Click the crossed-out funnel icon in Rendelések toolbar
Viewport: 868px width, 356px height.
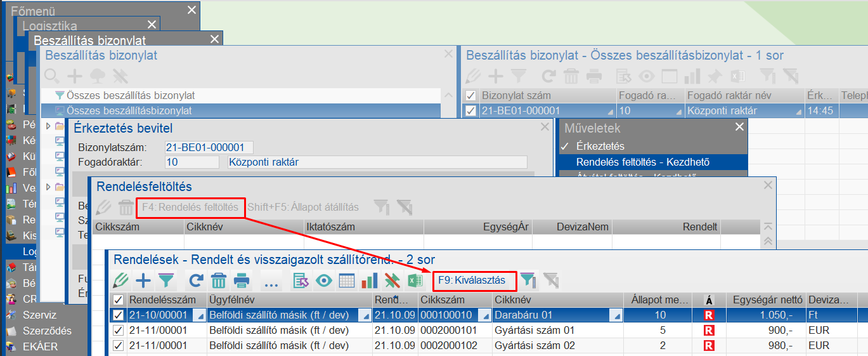551,280
